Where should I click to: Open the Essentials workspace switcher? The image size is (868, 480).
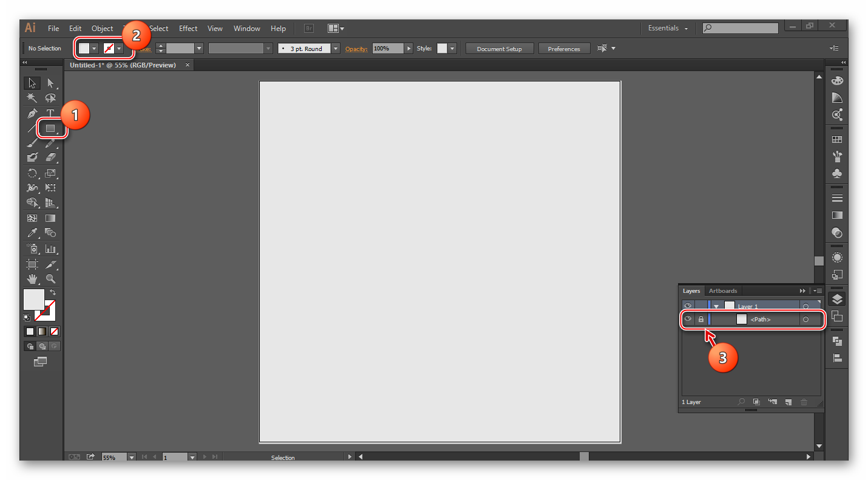668,28
